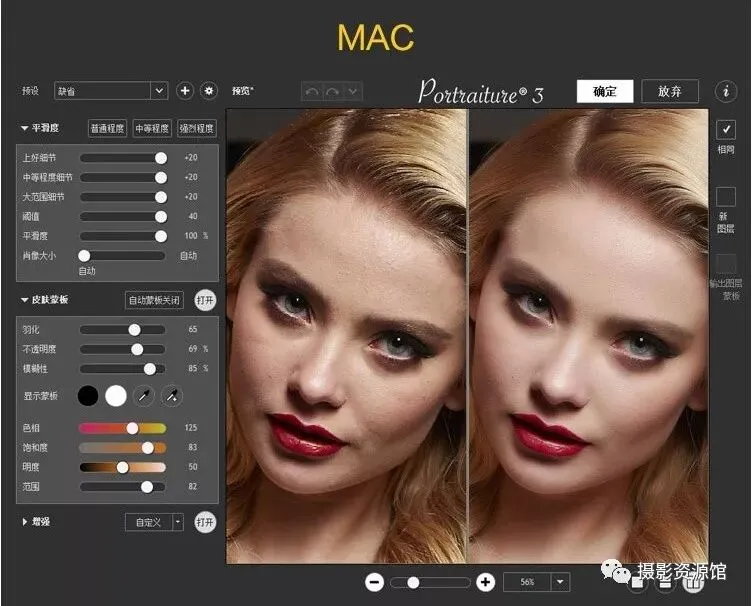Click the 大范围细节 slider handle
Image resolution: width=752 pixels, height=606 pixels.
(161, 197)
